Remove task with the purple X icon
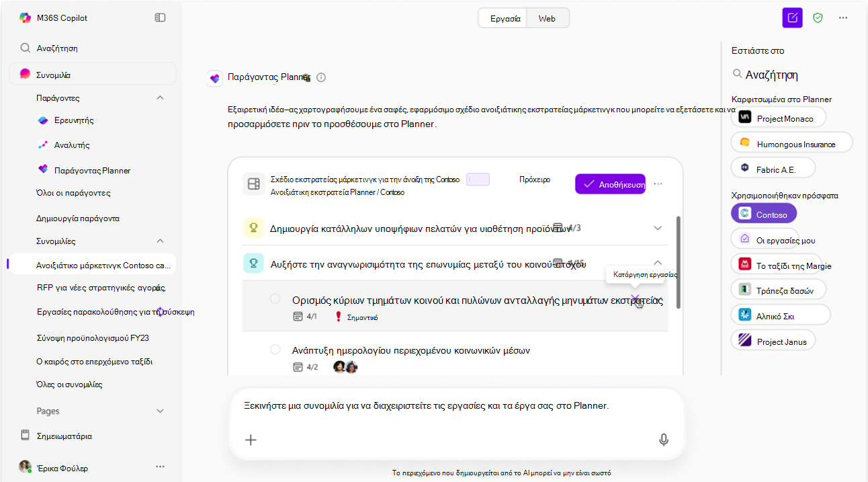The width and height of the screenshot is (868, 482). 635,298
